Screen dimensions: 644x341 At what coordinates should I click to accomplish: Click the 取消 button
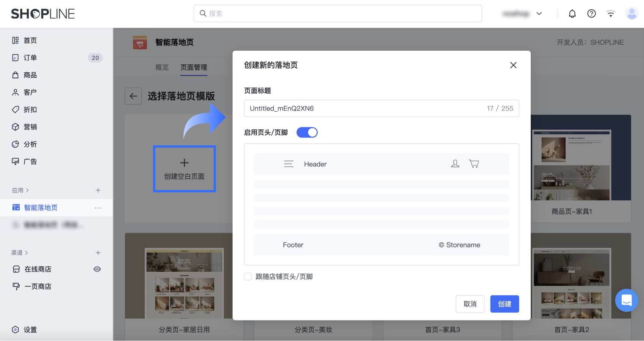pyautogui.click(x=470, y=304)
